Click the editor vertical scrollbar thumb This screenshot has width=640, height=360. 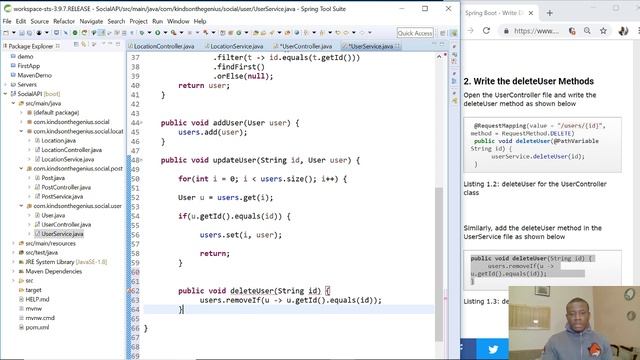pyautogui.click(x=439, y=263)
